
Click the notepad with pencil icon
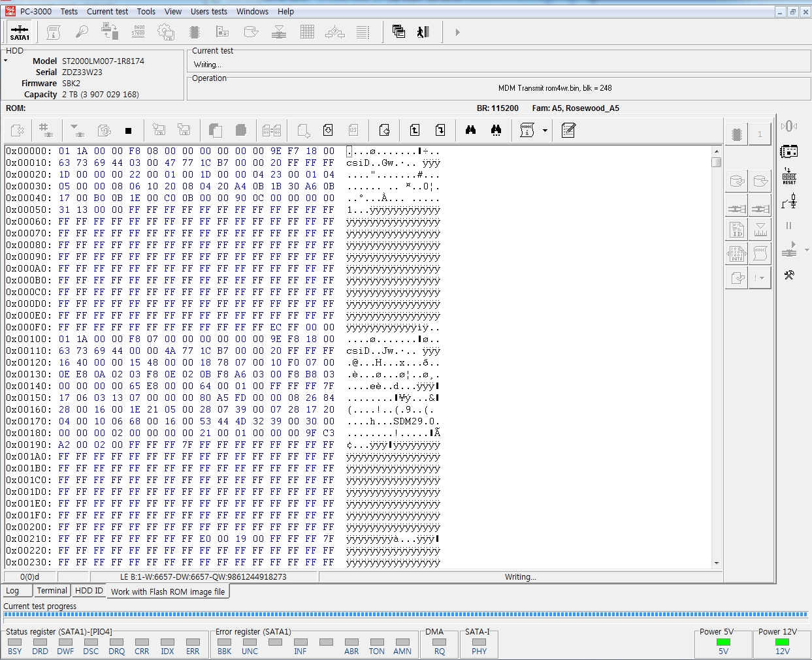568,131
